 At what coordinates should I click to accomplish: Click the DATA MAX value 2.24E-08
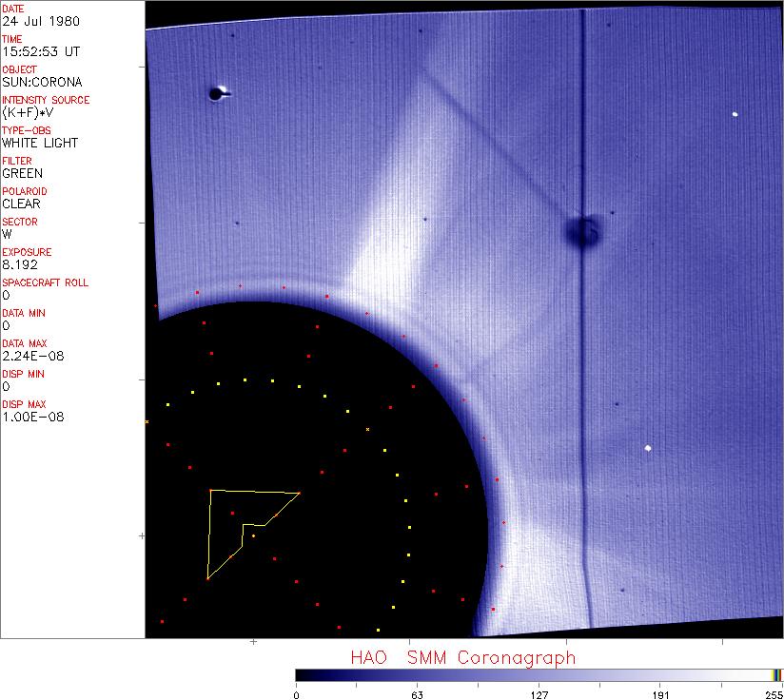[33, 356]
